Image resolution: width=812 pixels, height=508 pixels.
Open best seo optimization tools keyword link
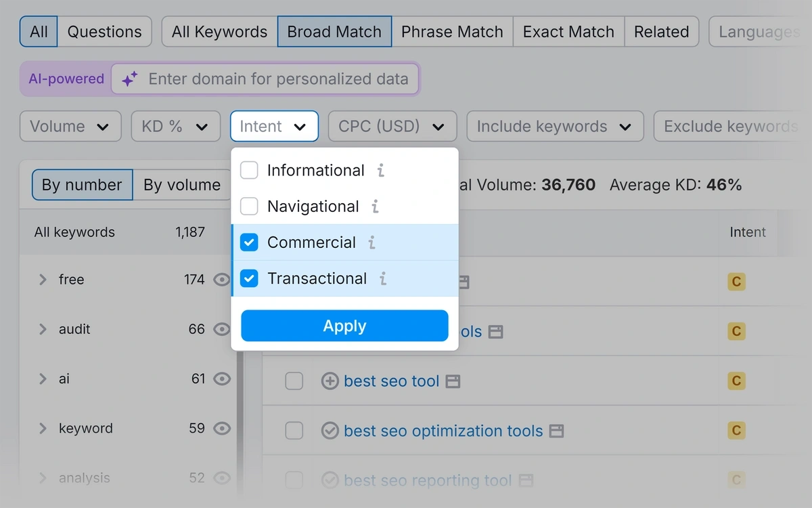(x=443, y=431)
